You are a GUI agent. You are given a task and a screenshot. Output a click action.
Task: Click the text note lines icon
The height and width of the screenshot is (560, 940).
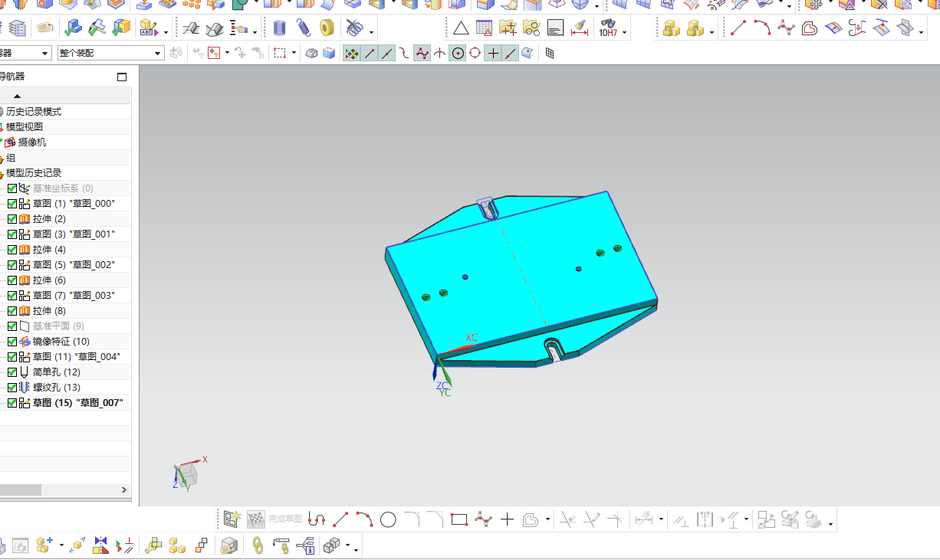tap(556, 29)
